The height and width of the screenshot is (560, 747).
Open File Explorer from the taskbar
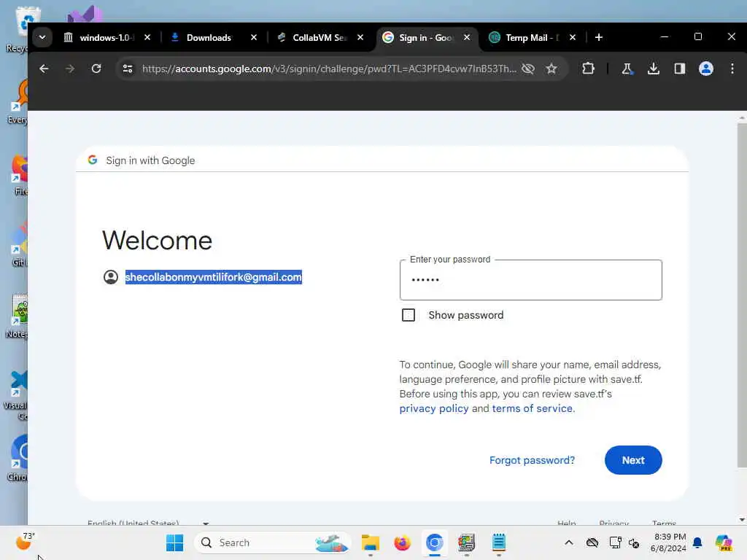click(370, 542)
